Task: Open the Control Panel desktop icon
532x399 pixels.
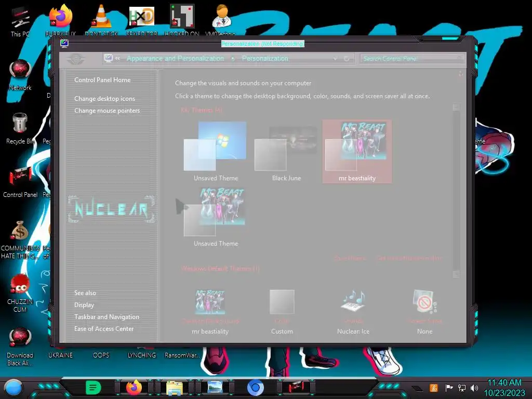Action: tap(20, 182)
